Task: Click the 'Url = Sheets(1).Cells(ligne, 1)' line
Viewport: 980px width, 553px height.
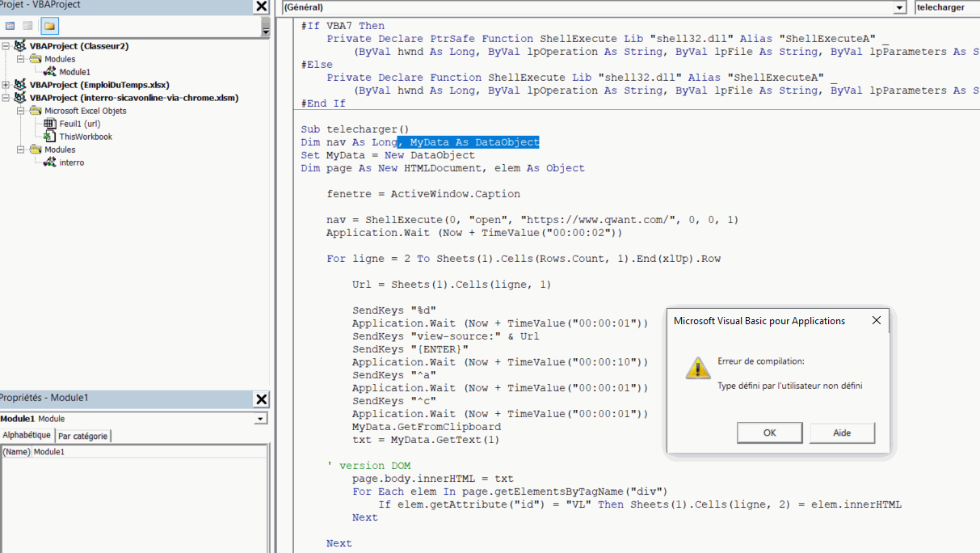Action: (x=452, y=285)
